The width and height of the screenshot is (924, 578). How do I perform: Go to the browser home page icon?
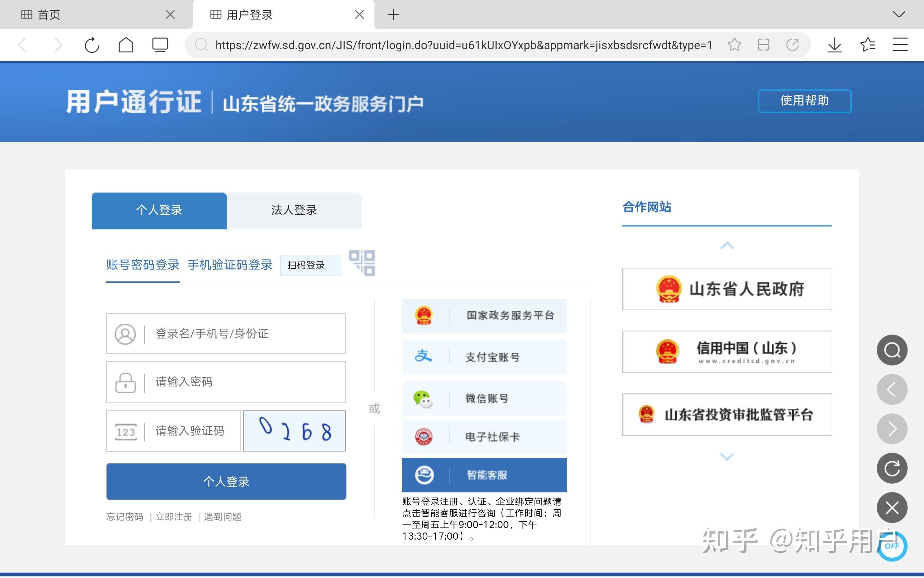pos(126,45)
